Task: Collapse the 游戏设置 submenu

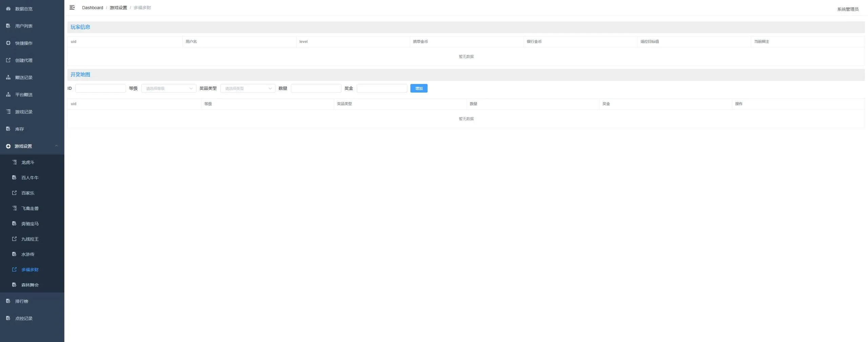Action: (32, 146)
